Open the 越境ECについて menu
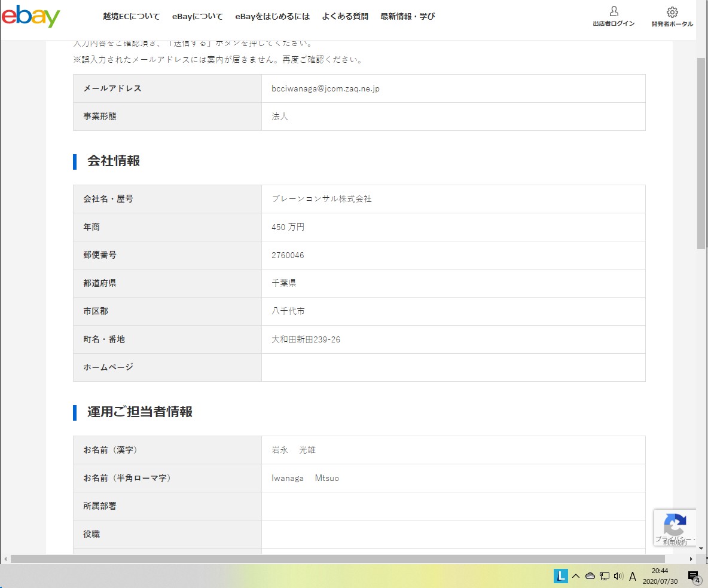Screen dimensions: 708x588 [132, 16]
